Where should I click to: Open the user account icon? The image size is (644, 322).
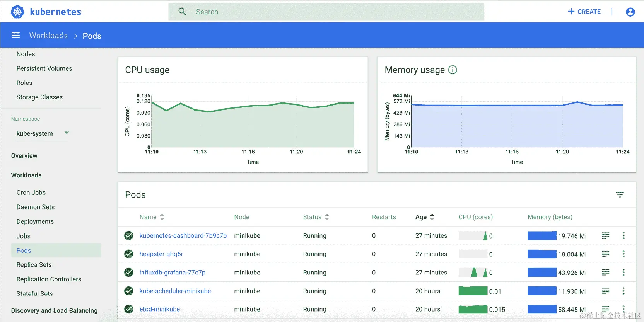(x=630, y=12)
